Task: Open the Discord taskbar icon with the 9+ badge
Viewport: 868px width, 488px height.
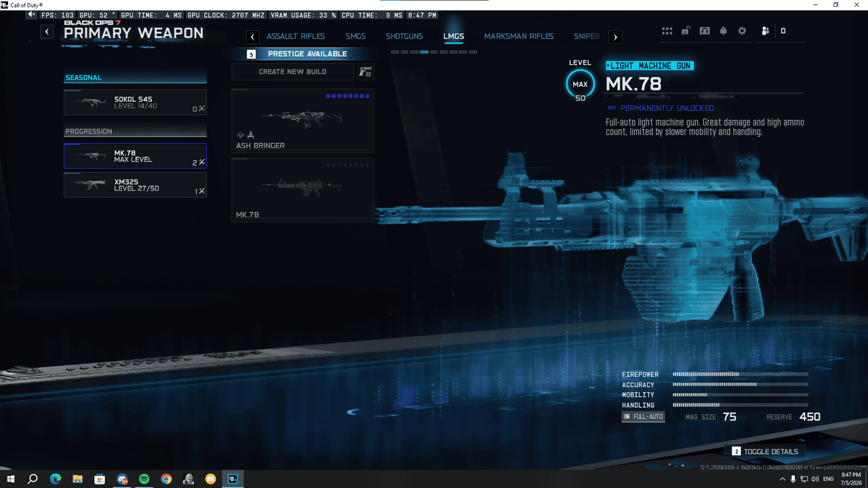Action: click(x=122, y=479)
